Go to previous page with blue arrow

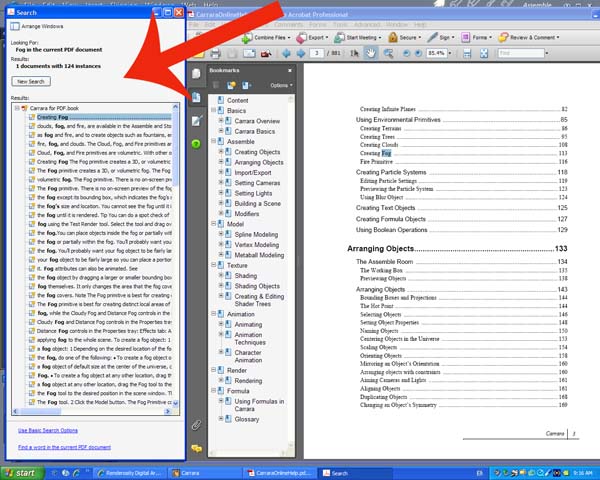pos(286,53)
